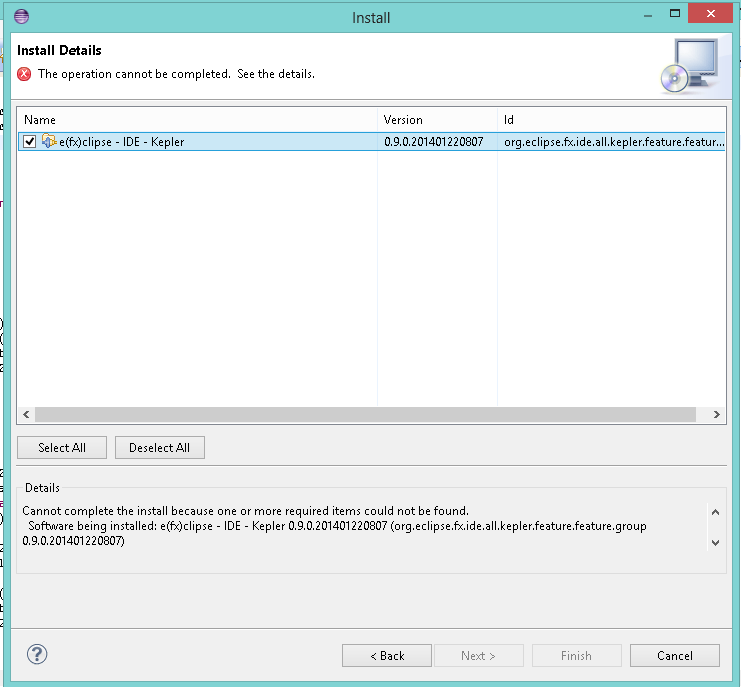This screenshot has height=687, width=741.
Task: Click the horizontal scrollbar thumb in table
Action: click(365, 414)
